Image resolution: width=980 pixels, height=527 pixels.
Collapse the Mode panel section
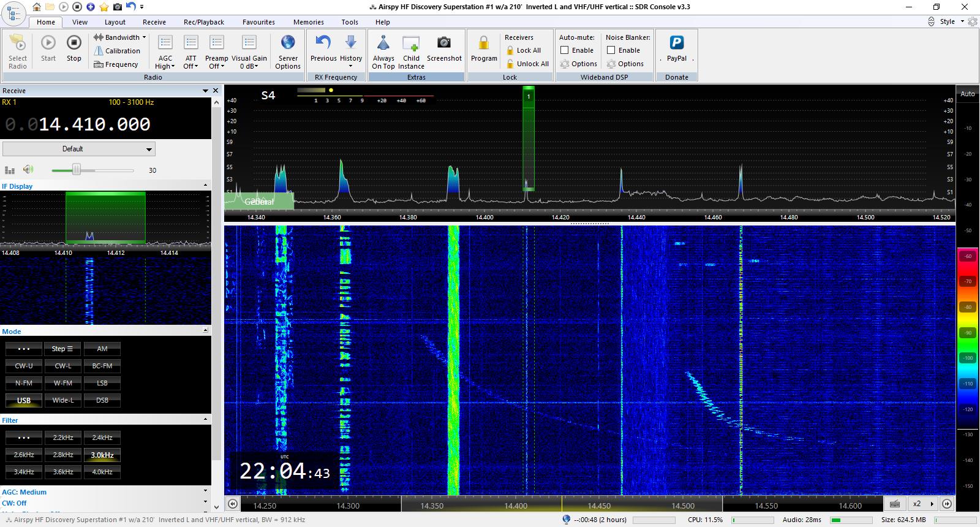pos(205,331)
